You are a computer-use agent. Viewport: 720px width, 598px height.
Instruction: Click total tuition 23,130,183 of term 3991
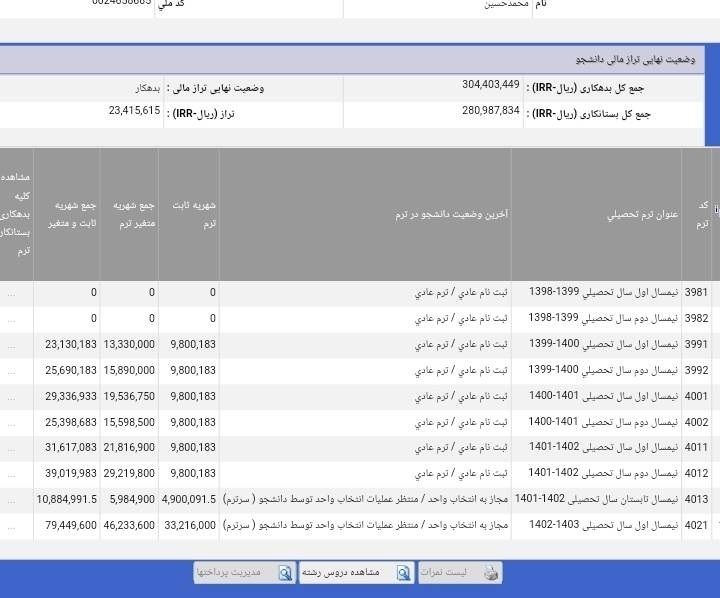(71, 344)
